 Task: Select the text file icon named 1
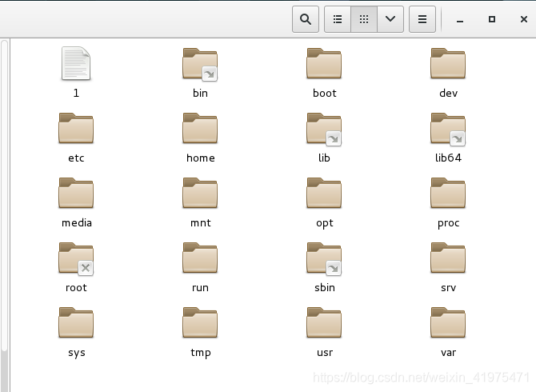(76, 63)
